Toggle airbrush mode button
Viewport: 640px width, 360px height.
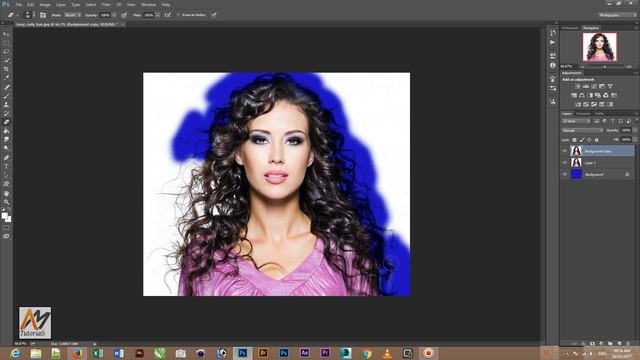point(168,15)
